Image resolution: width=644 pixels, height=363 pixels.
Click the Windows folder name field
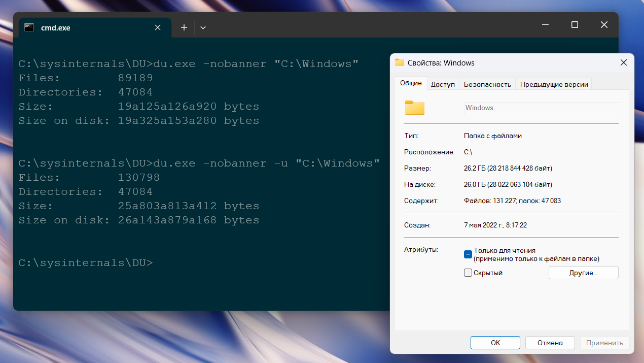(543, 108)
